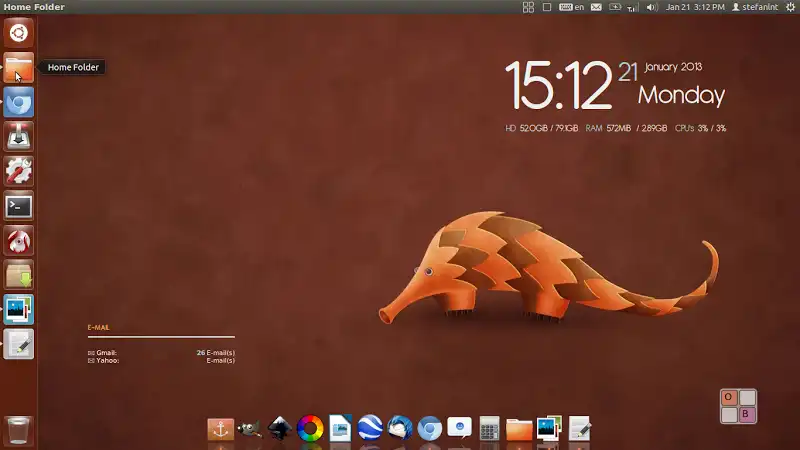Click the 'January 2013' date text

[x=673, y=67]
